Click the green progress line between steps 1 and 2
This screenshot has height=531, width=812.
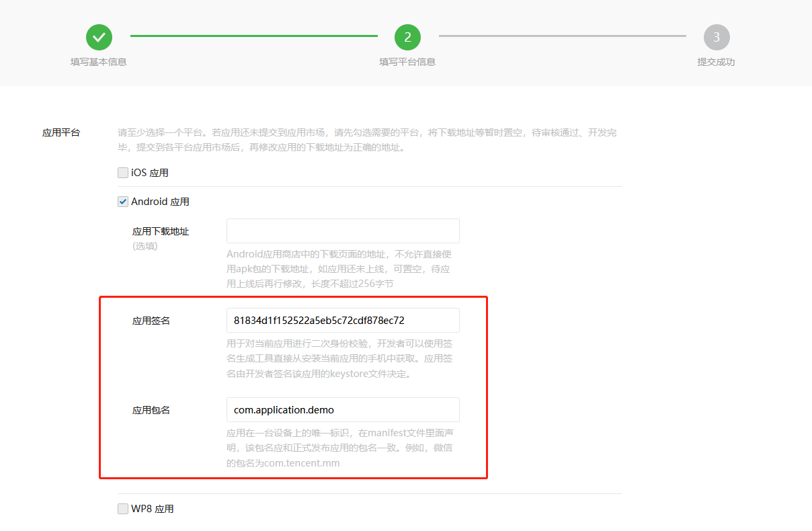pyautogui.click(x=253, y=36)
